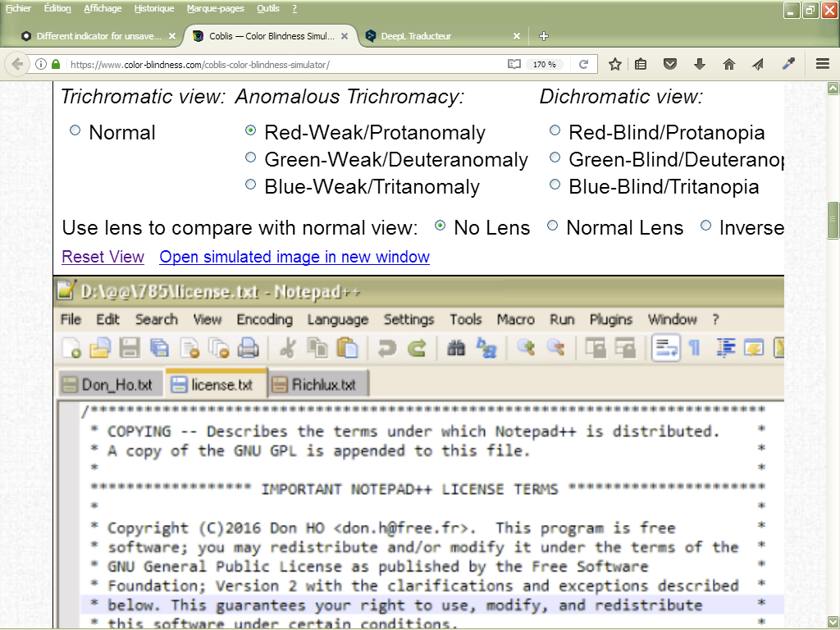The width and height of the screenshot is (840, 630).
Task: Click Notepad++ Find binoculars icon
Action: click(456, 348)
